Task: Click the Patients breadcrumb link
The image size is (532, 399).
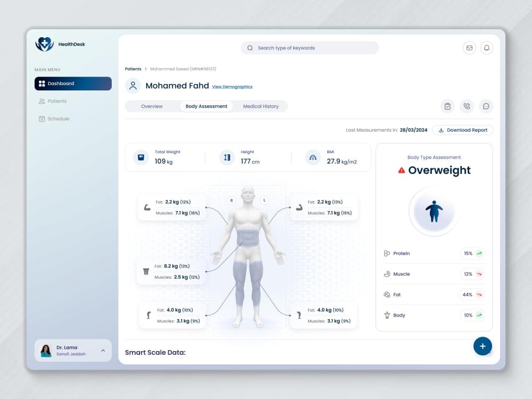Action: 133,69
